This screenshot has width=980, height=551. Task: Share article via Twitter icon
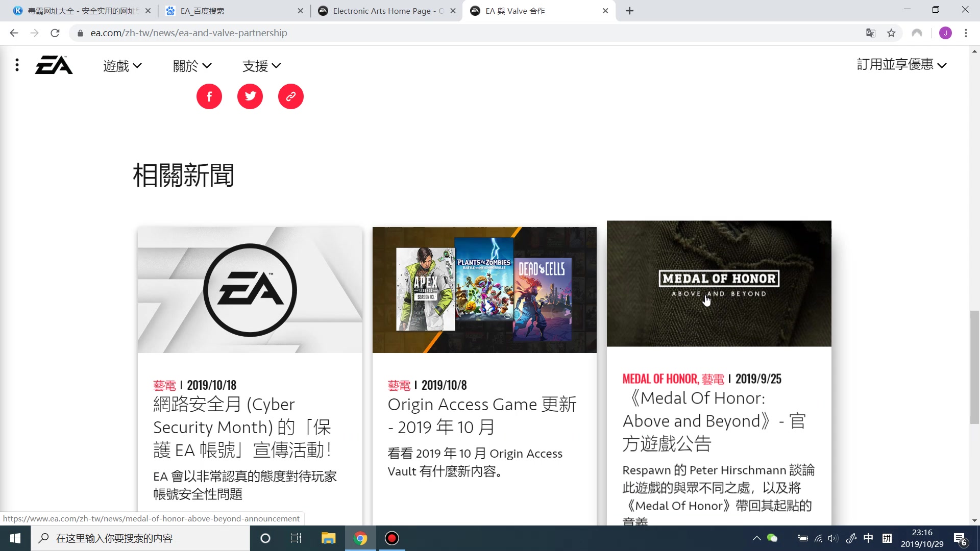click(x=250, y=96)
